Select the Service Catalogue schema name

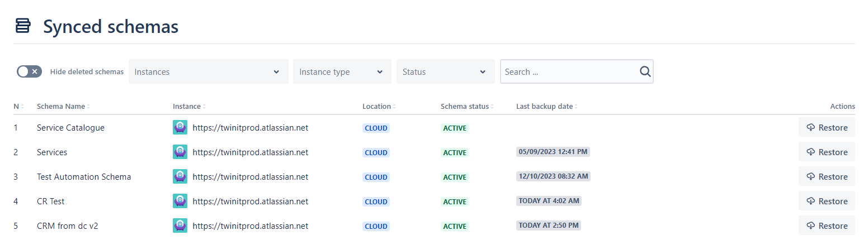(70, 128)
